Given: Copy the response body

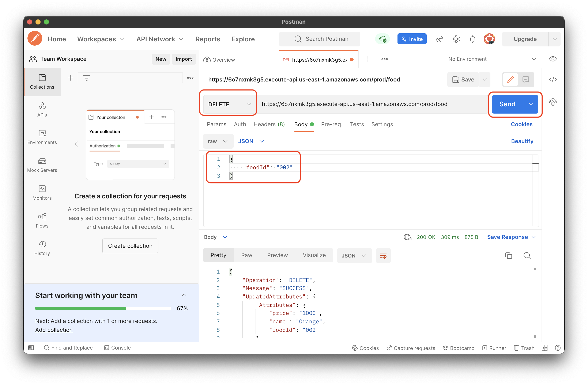Looking at the screenshot, I should click(508, 255).
